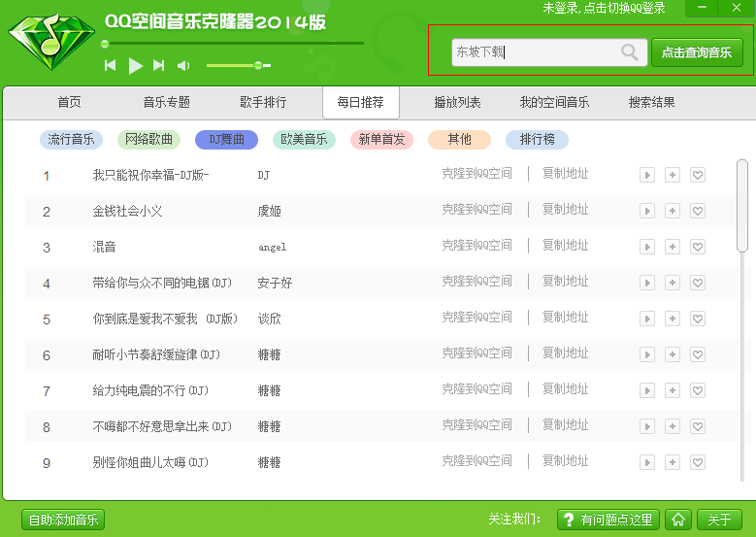This screenshot has height=537, width=756.
Task: Select the DJ舞曲 category
Action: [x=227, y=140]
